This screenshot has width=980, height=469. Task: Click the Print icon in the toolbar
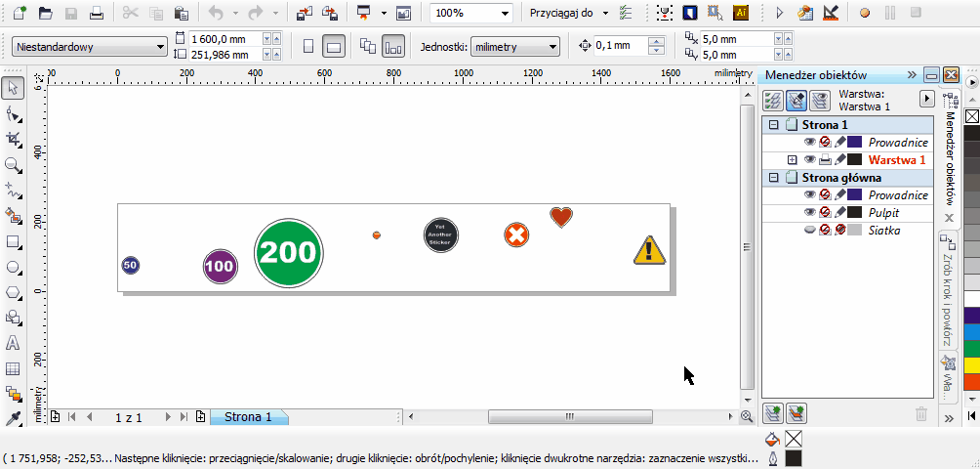97,13
